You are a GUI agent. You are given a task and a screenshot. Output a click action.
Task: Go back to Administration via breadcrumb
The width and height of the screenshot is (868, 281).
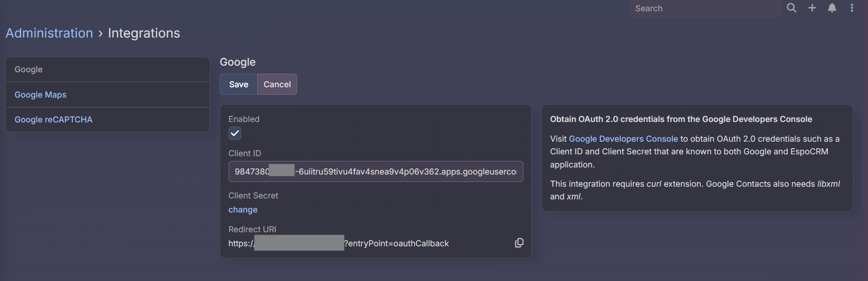click(49, 33)
